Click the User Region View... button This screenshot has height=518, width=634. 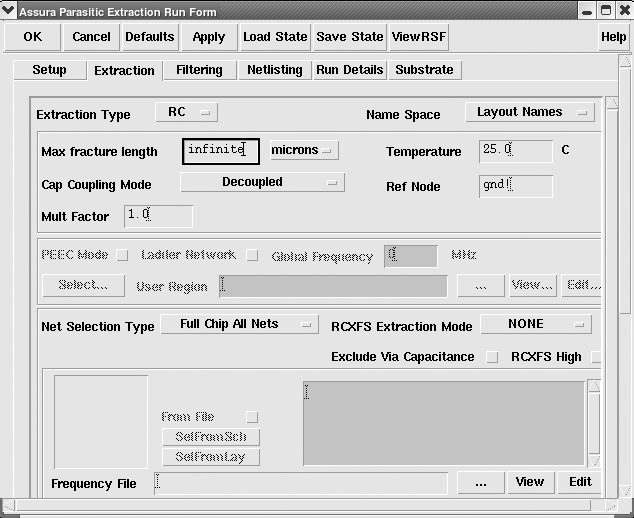(533, 285)
